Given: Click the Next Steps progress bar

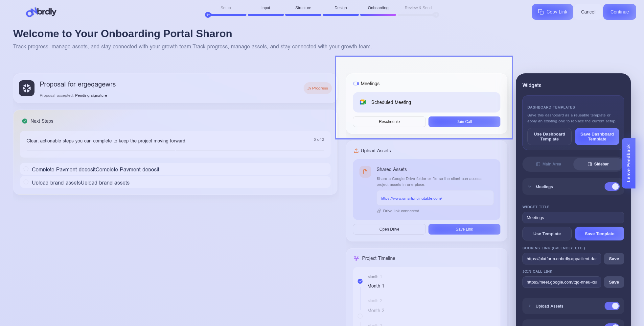Looking at the screenshot, I should click(x=175, y=150).
